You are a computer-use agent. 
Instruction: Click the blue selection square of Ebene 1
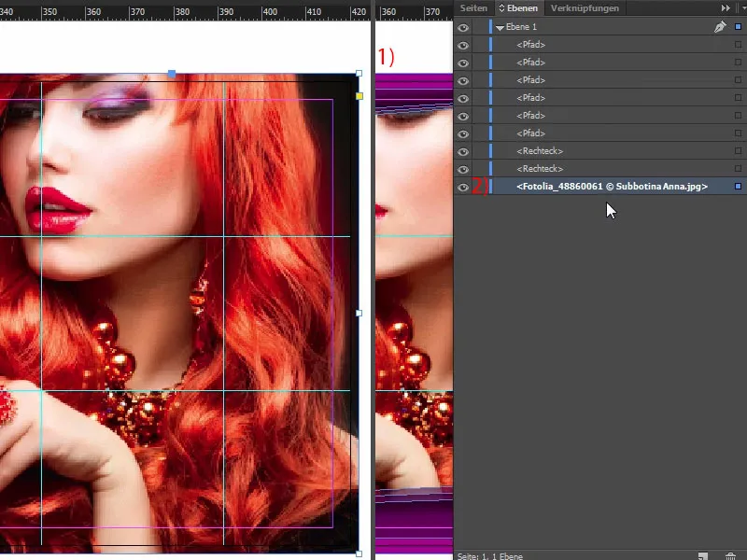tap(738, 27)
